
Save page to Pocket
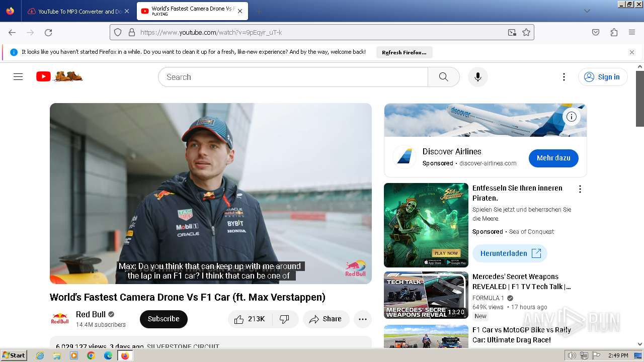pyautogui.click(x=596, y=32)
